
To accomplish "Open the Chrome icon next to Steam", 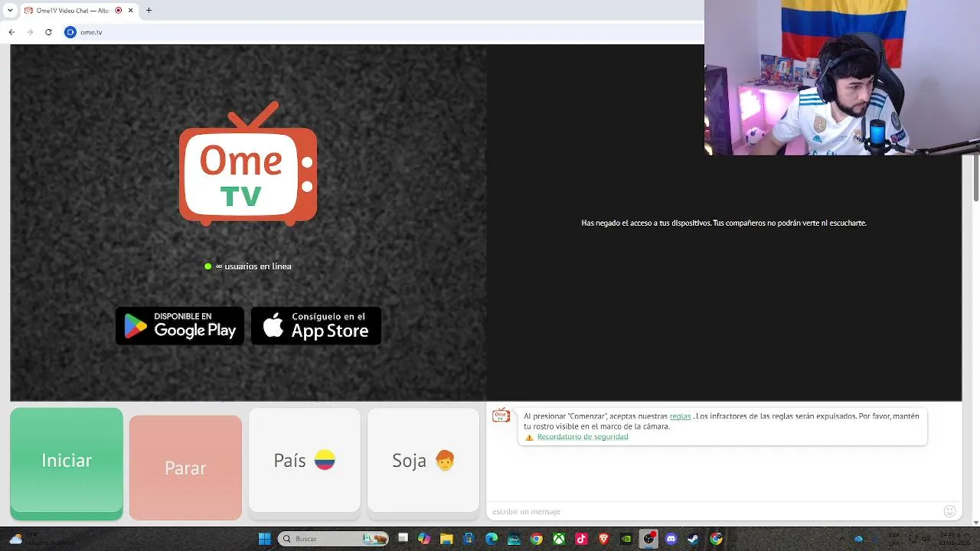I will click(x=717, y=539).
